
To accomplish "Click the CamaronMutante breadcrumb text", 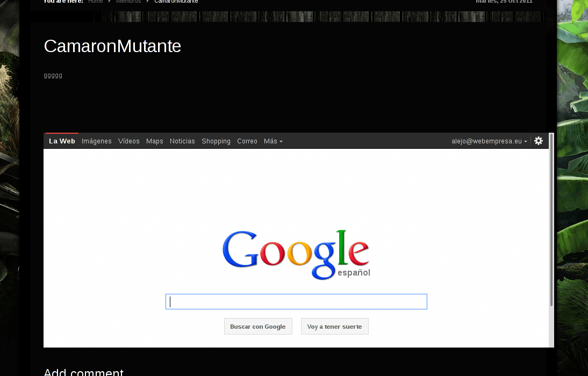I will (176, 2).
